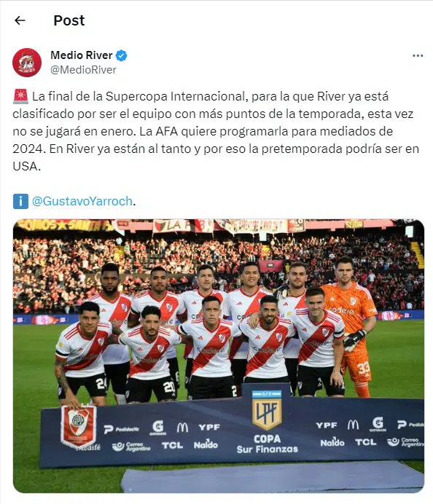Click the blue information emoji icon
This screenshot has width=433, height=504.
click(x=20, y=201)
